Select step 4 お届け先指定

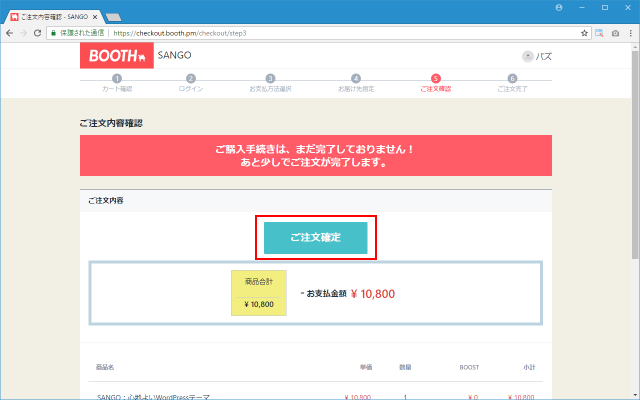point(356,83)
